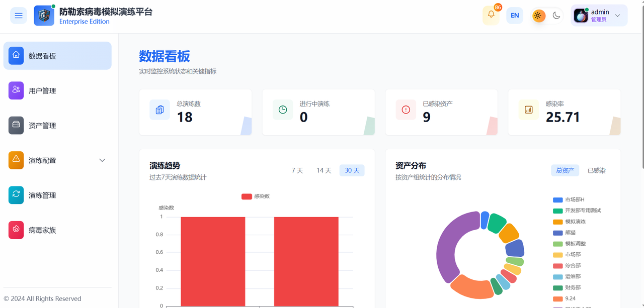Click the EN language button
644x308 pixels.
click(515, 16)
